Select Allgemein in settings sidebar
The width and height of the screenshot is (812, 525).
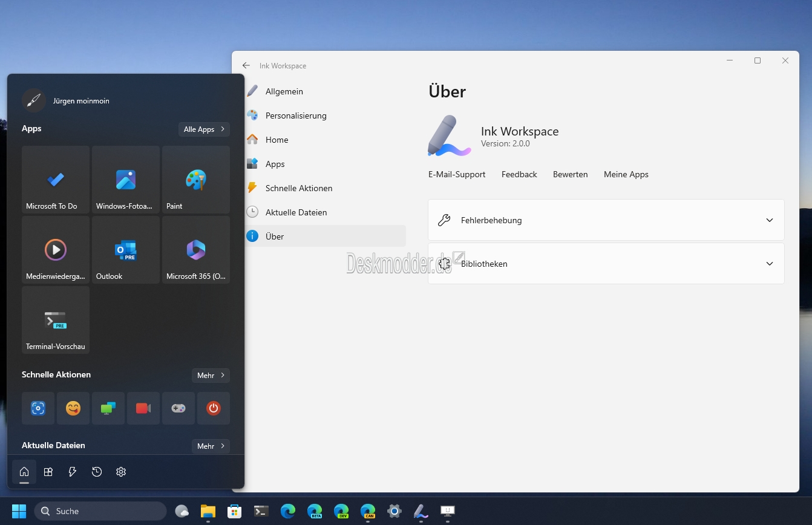tap(326, 91)
